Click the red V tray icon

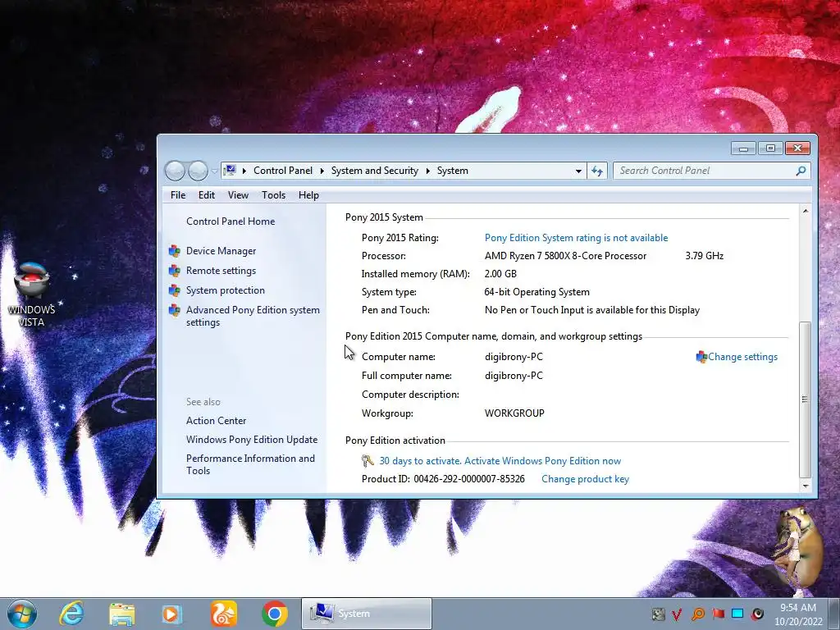[677, 614]
